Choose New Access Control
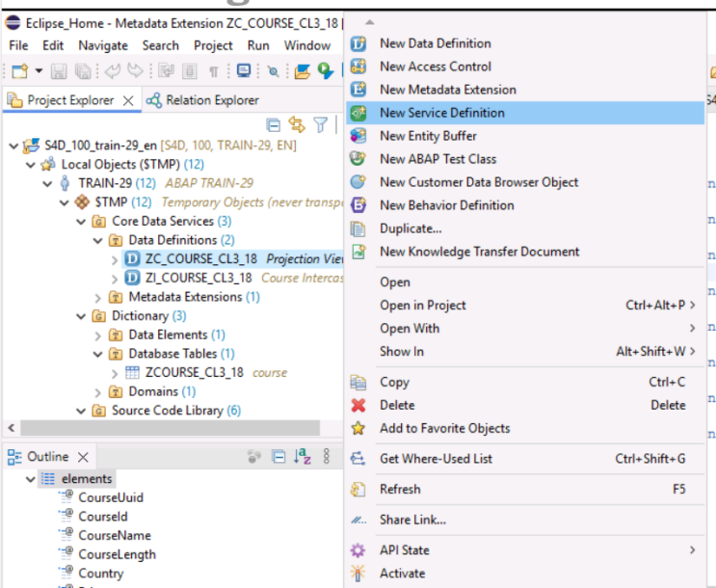The image size is (716, 588). [525, 67]
